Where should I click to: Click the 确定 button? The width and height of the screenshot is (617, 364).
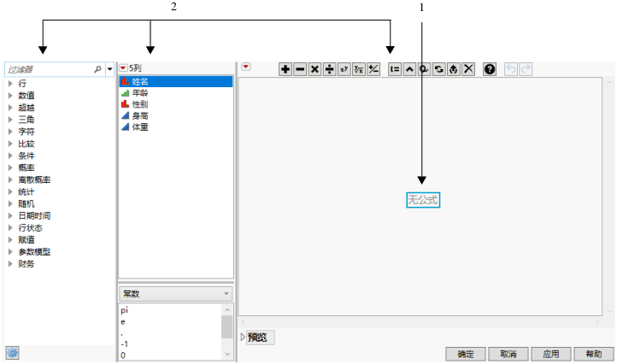[x=466, y=354]
